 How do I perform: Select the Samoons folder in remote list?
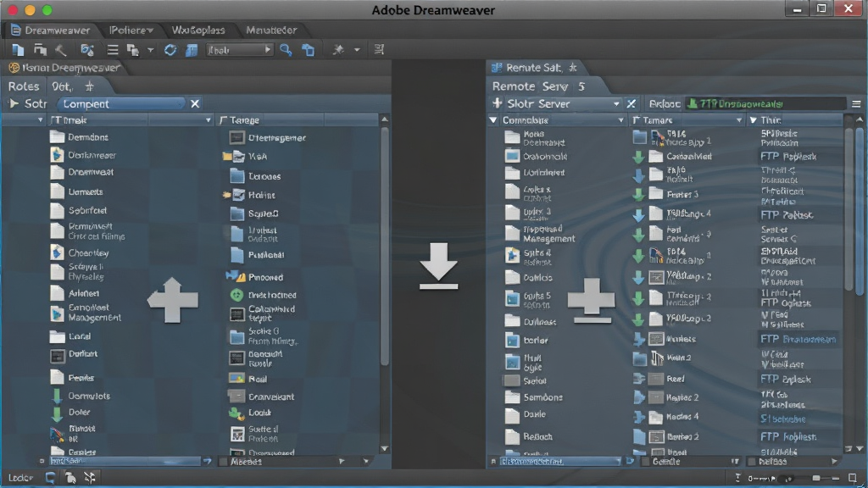(534, 397)
